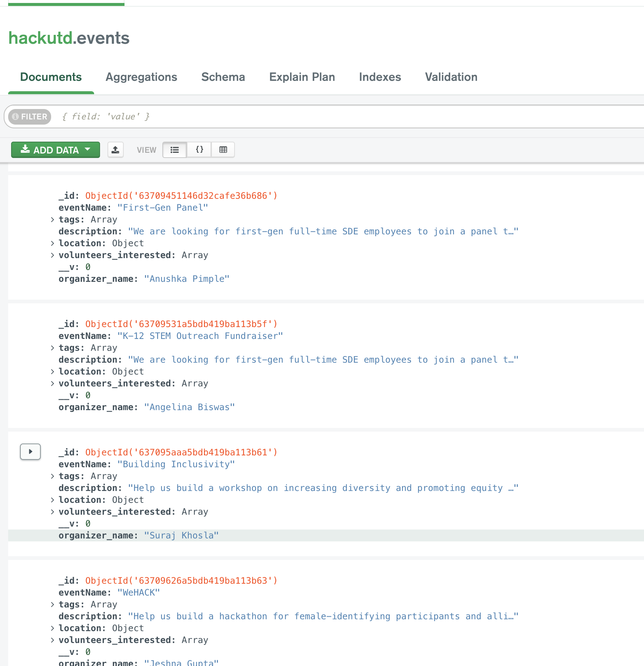Screen dimensions: 644x666
Task: Click organizer_name value Suraj Khosla
Action: [x=182, y=535]
